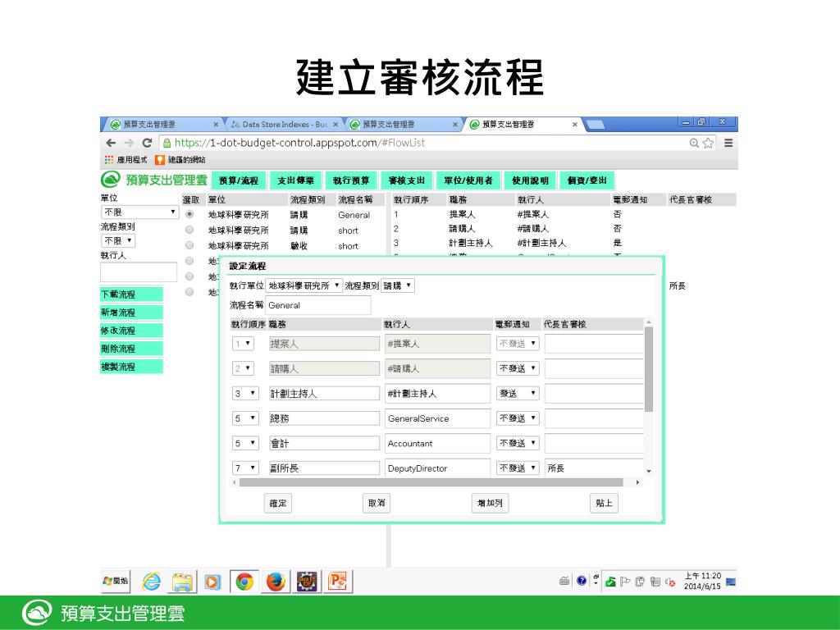Reload the page with refresh icon
Viewport: 840px width, 630px height.
(x=147, y=143)
